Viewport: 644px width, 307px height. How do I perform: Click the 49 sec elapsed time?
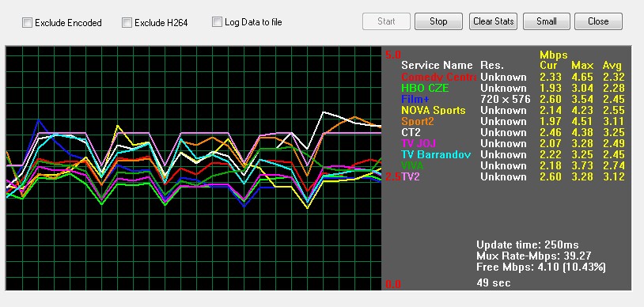494,282
